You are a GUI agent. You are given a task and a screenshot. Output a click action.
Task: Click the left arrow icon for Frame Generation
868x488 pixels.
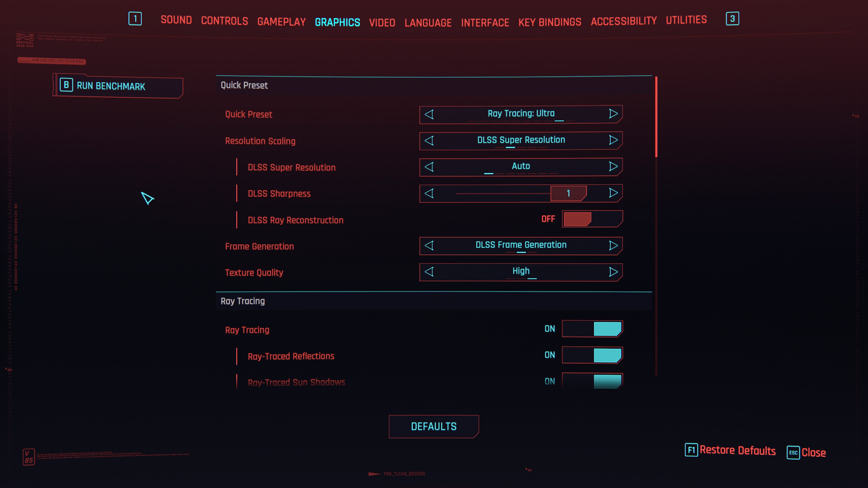(x=429, y=245)
